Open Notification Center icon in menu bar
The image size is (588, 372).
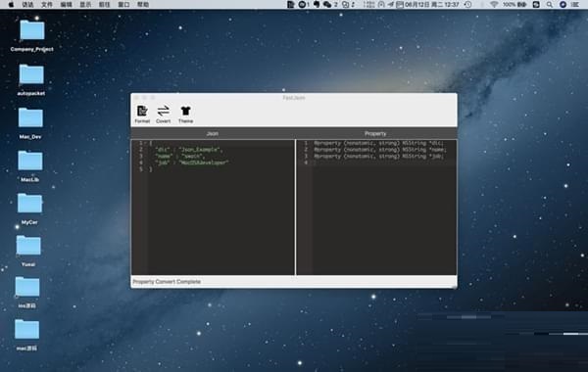point(575,5)
